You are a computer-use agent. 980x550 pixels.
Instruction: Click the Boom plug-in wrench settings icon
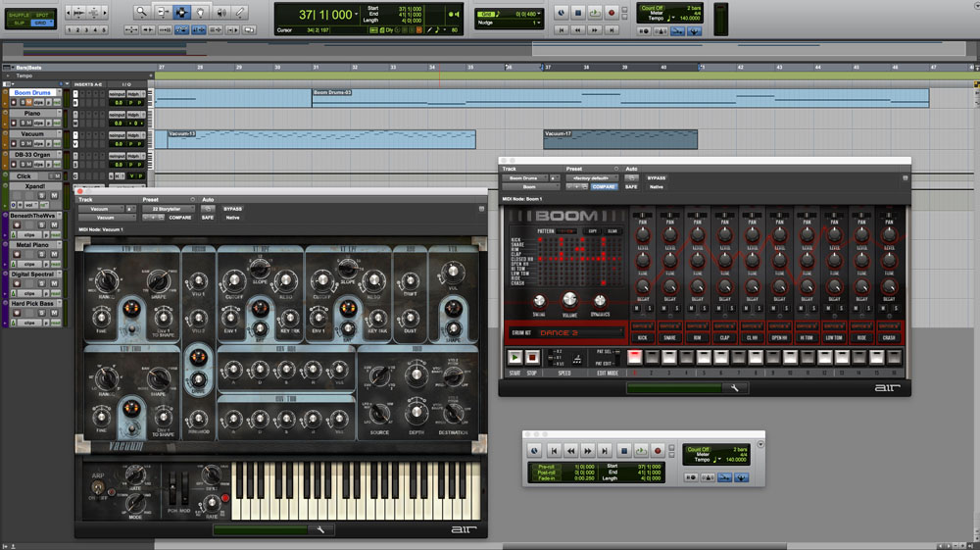(734, 388)
